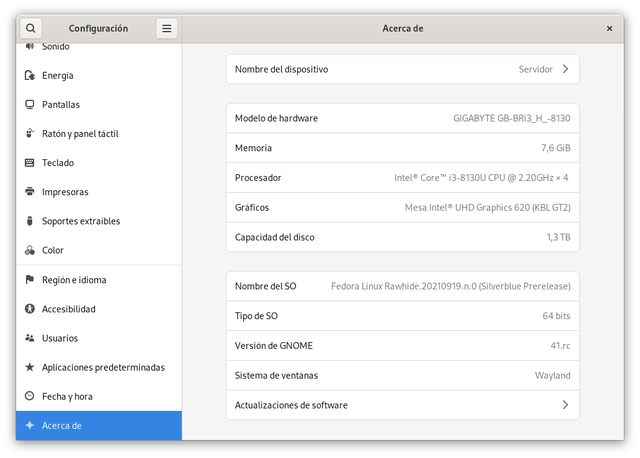Click the Usuarios people icon

[x=30, y=338]
